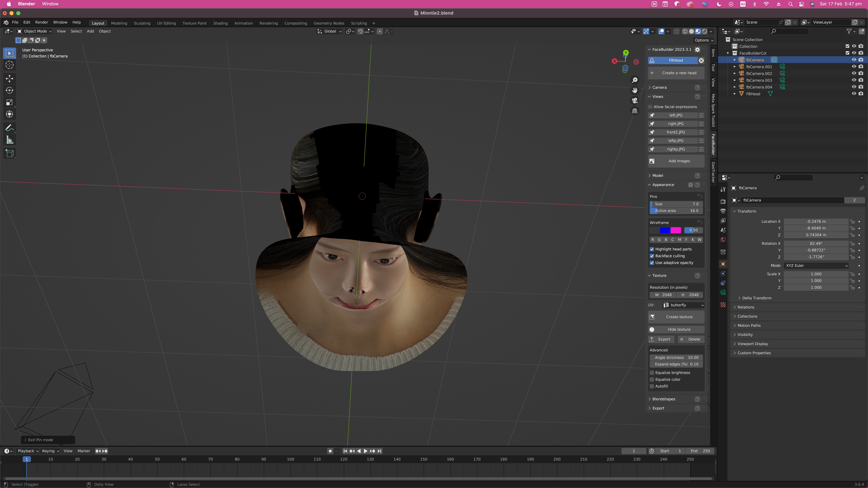Open the Object properties tab icon

click(723, 264)
